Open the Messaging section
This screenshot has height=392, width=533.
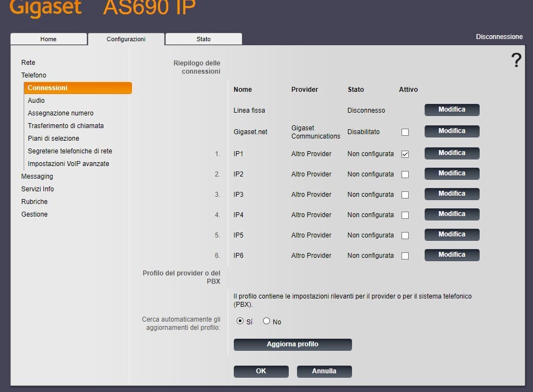pos(37,176)
